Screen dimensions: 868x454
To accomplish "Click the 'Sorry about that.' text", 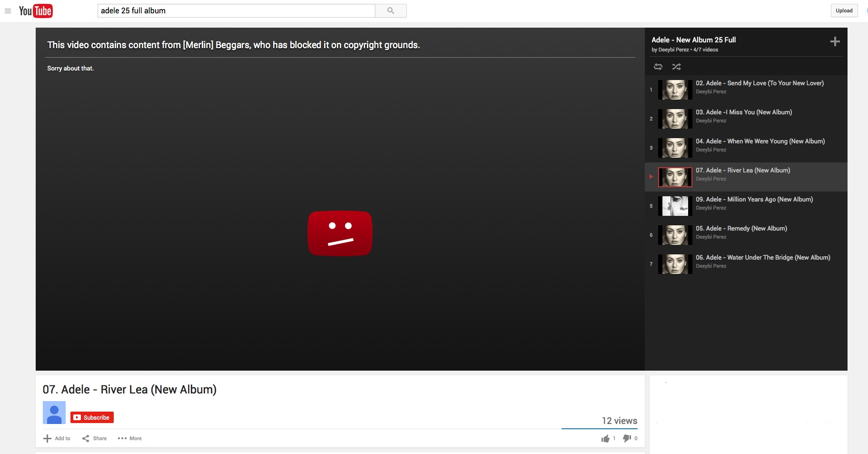I will point(70,69).
